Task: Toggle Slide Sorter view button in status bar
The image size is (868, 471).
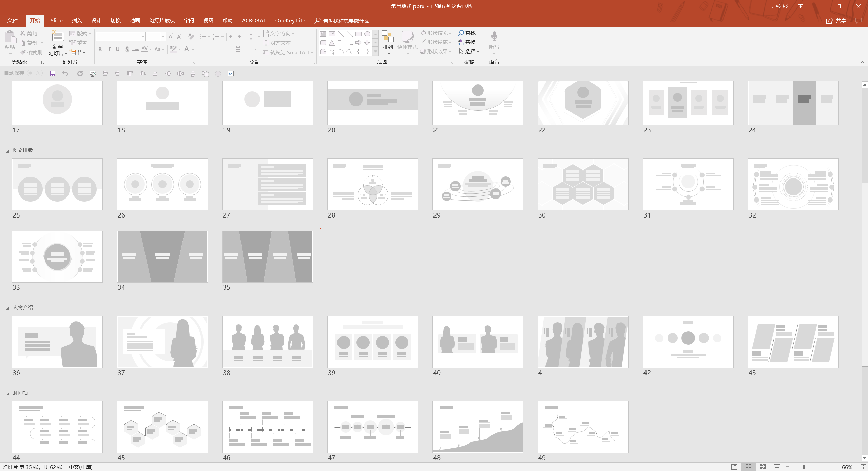Action: 748,467
